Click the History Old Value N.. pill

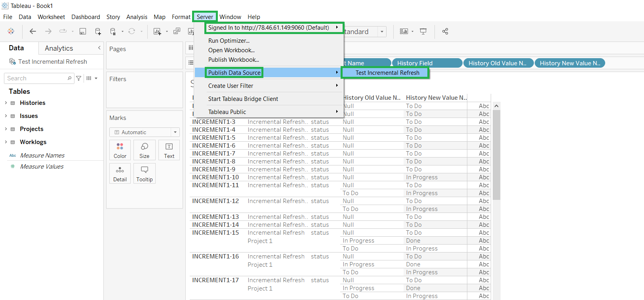coord(498,63)
